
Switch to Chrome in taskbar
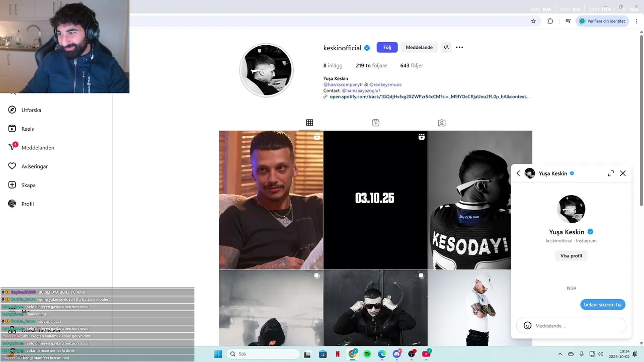353,354
